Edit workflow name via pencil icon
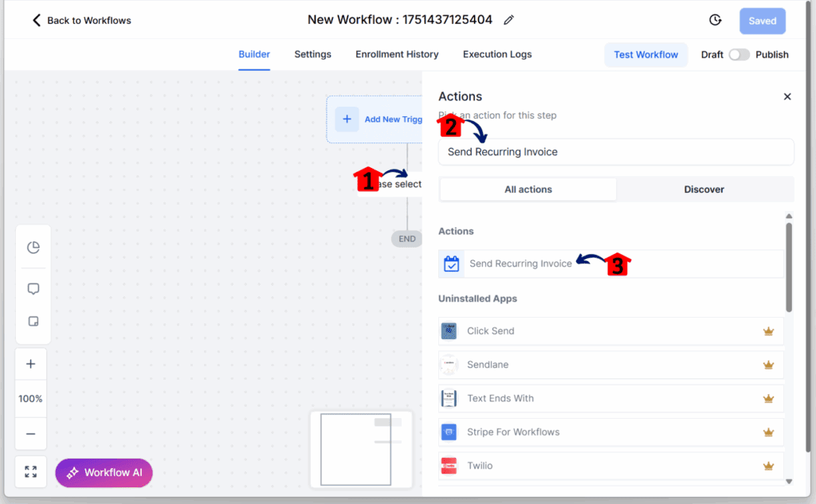Viewport: 816px width, 504px height. coord(508,20)
